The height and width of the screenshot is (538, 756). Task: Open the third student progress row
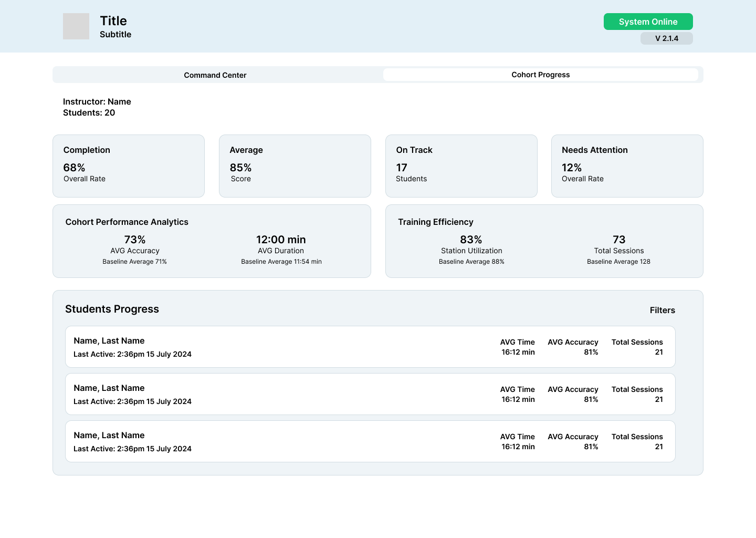pyautogui.click(x=370, y=441)
